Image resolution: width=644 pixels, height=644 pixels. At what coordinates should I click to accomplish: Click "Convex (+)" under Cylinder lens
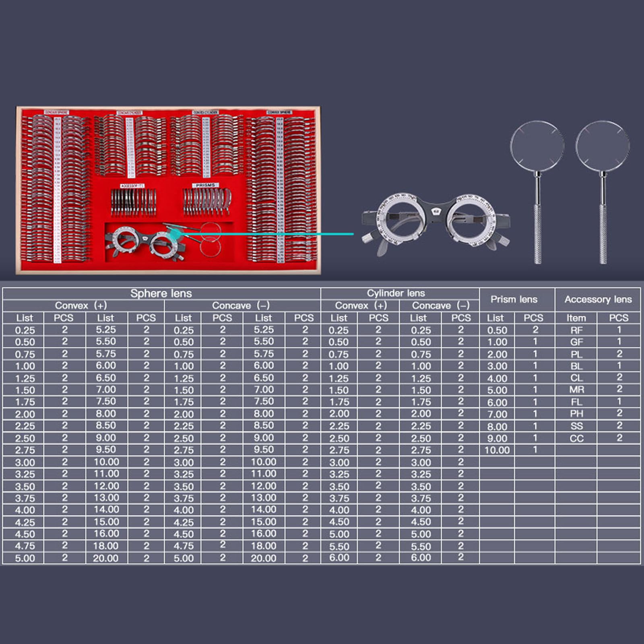[x=361, y=305]
